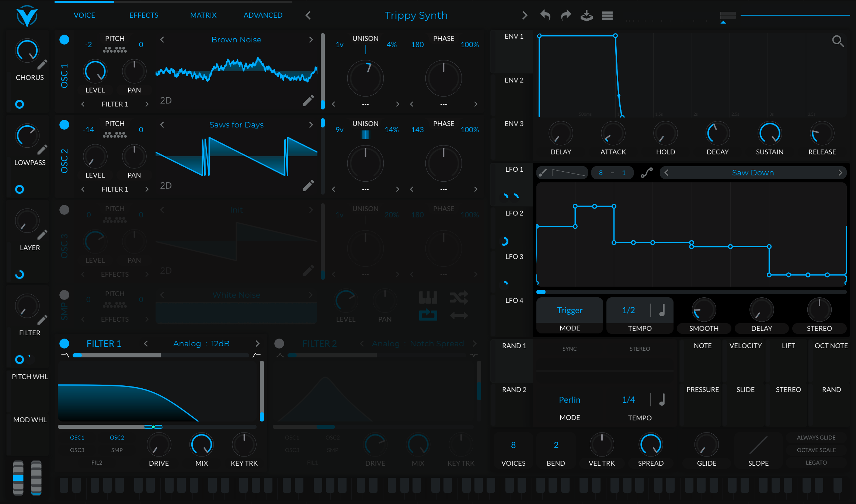Click the Chorus macro modulation source ring
Image resolution: width=856 pixels, height=504 pixels.
pyautogui.click(x=20, y=104)
